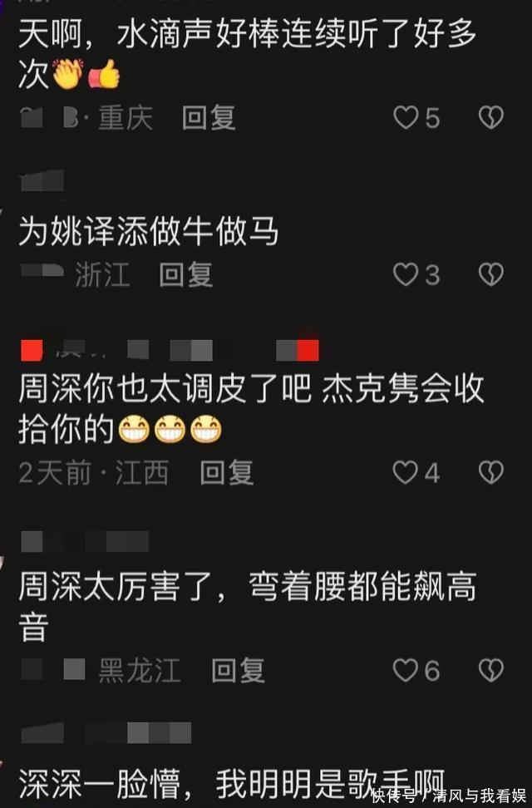Screen dimensions: 532x808
Task: Reply to the 黑龙江 user's comment
Action: tap(239, 670)
